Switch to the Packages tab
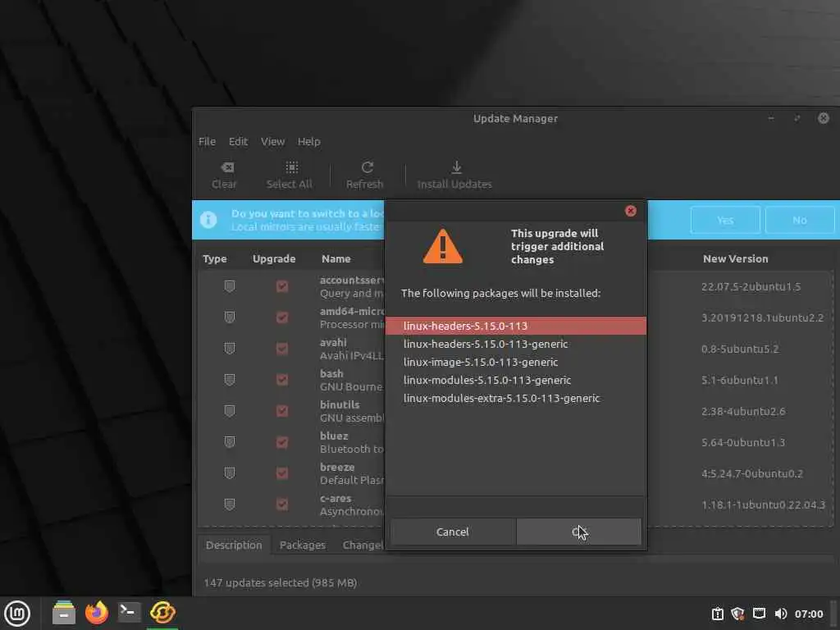The width and height of the screenshot is (840, 630). [x=302, y=545]
